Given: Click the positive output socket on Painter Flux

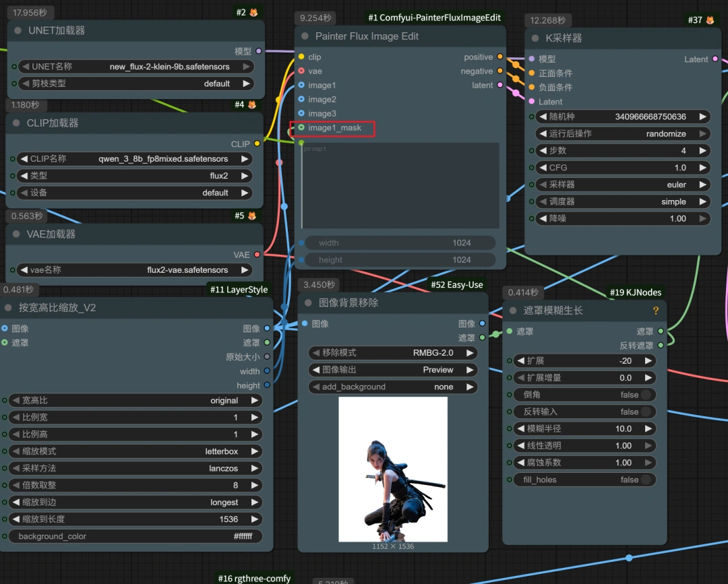Looking at the screenshot, I should tap(499, 57).
